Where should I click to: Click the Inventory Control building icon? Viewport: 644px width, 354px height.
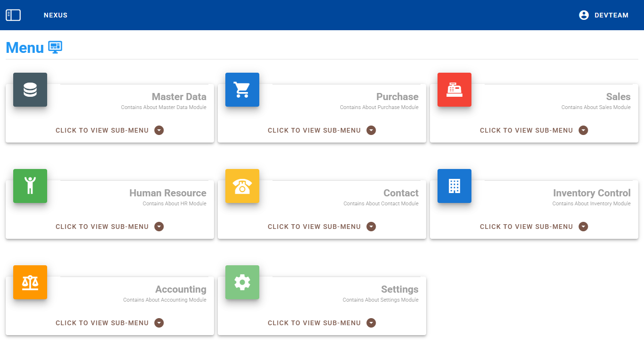click(454, 186)
